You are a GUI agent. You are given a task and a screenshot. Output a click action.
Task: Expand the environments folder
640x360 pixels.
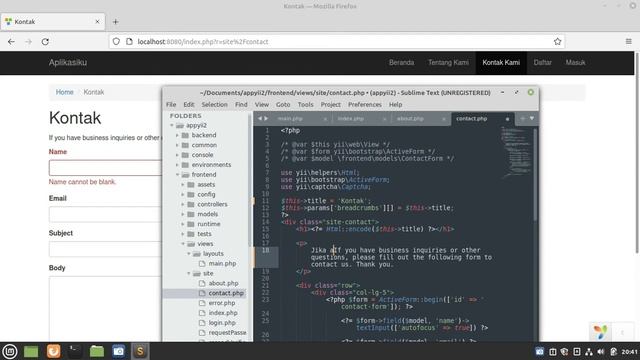click(178, 165)
